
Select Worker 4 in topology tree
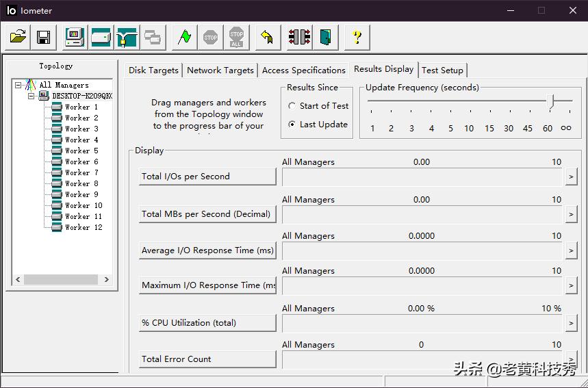click(x=81, y=140)
